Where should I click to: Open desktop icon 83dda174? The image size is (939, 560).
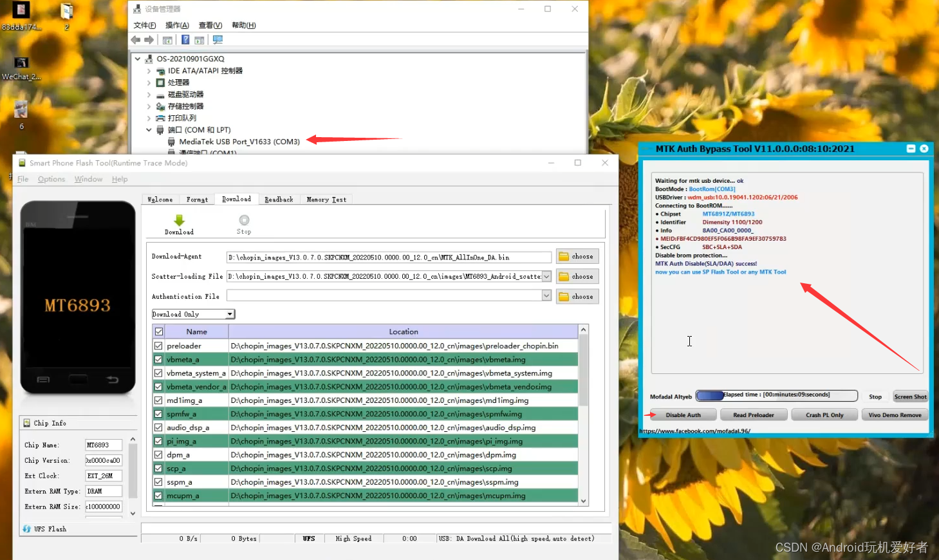pyautogui.click(x=21, y=10)
